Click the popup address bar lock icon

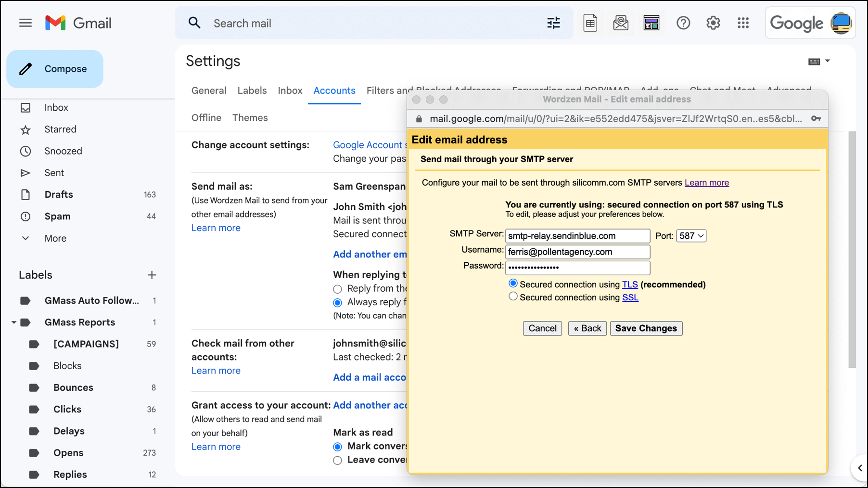[419, 119]
